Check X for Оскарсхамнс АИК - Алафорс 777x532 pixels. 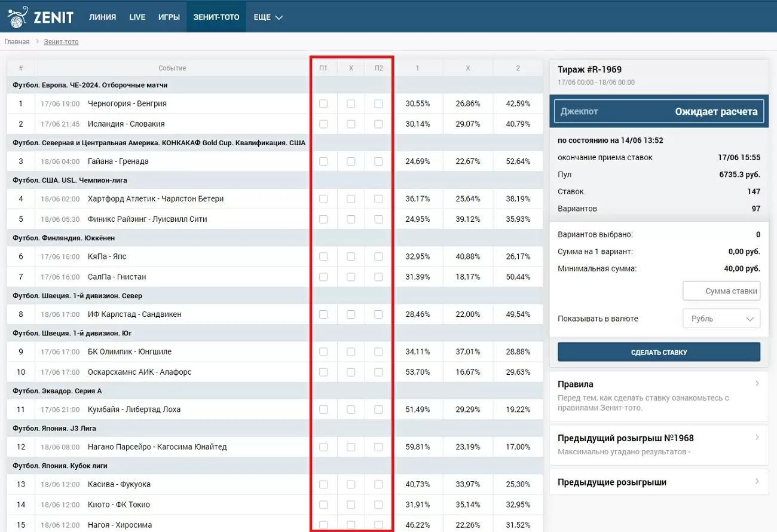coord(351,372)
